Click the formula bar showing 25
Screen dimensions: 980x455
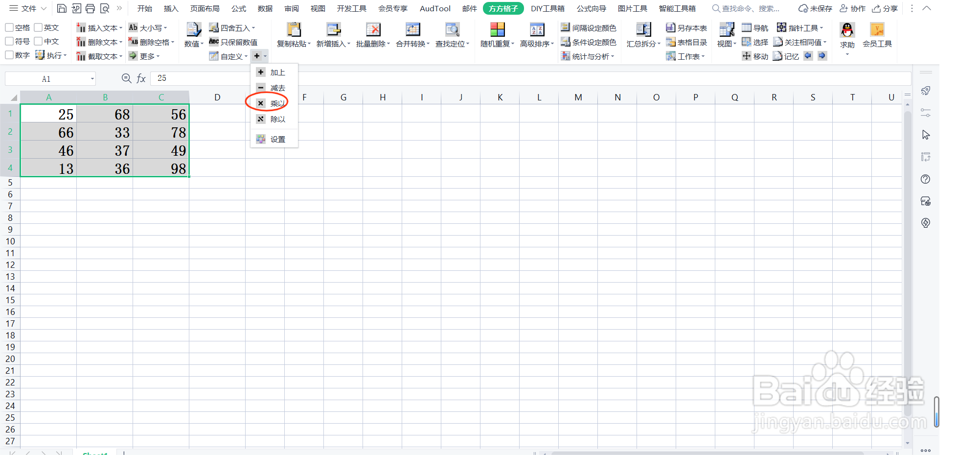click(x=530, y=78)
